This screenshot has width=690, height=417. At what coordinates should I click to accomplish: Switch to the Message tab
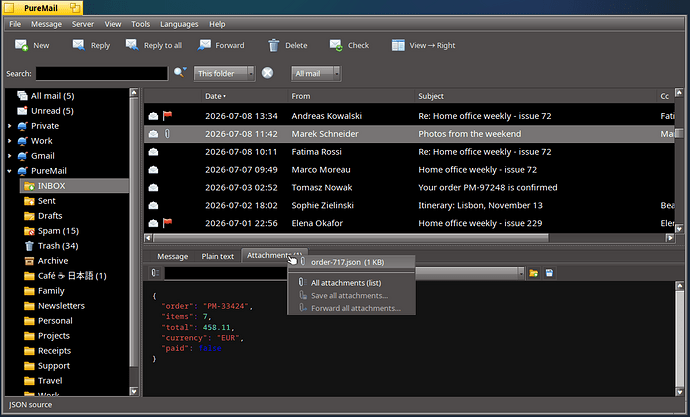coord(172,256)
